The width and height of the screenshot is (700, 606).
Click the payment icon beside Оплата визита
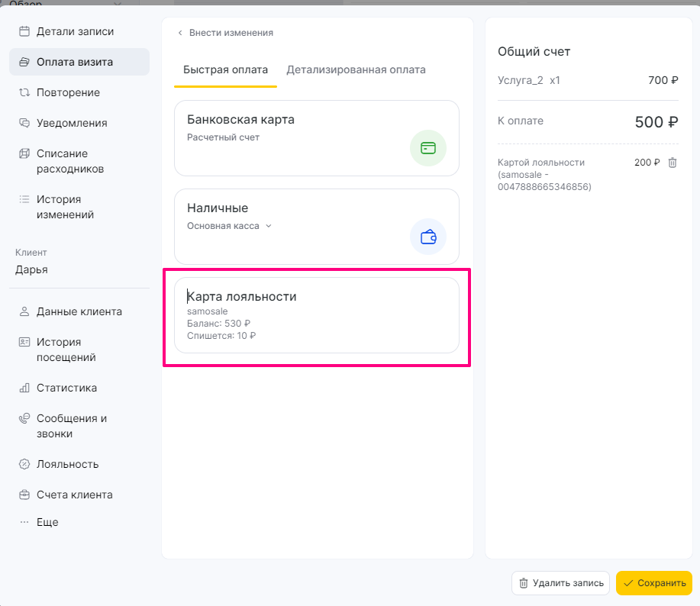pyautogui.click(x=24, y=62)
